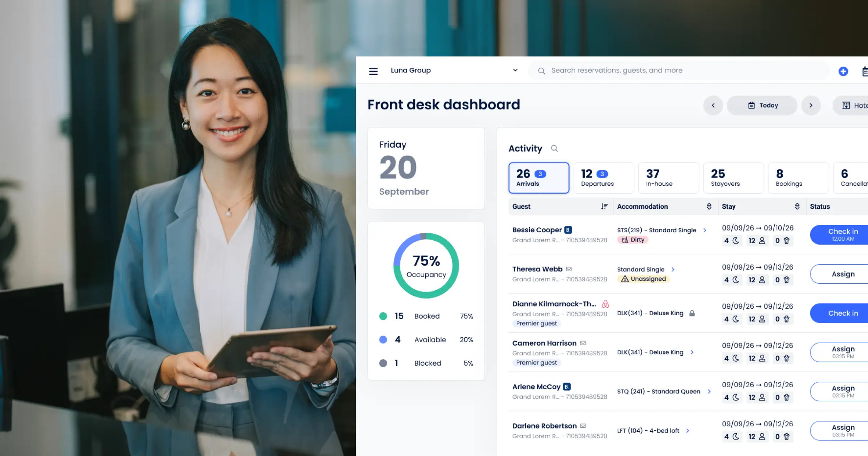Open the hamburger menu
The width and height of the screenshot is (868, 456).
click(373, 71)
